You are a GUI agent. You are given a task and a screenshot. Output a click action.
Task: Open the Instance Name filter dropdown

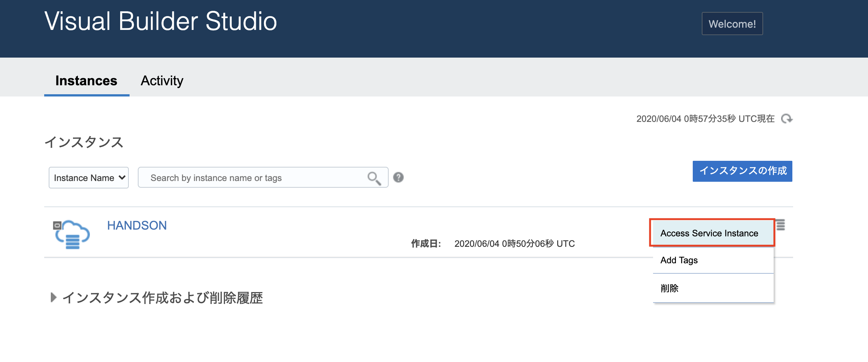pos(89,178)
